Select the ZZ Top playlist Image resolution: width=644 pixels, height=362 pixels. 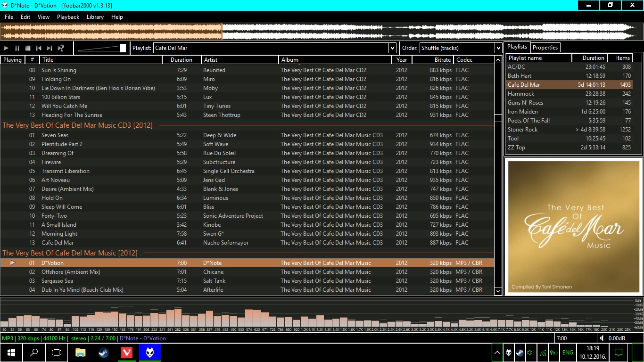570,148
